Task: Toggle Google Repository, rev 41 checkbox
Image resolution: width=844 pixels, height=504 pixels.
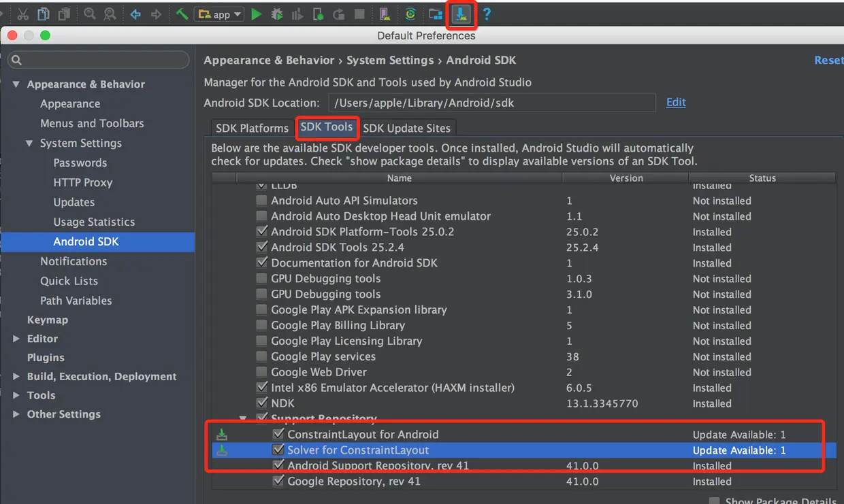Action: (278, 481)
